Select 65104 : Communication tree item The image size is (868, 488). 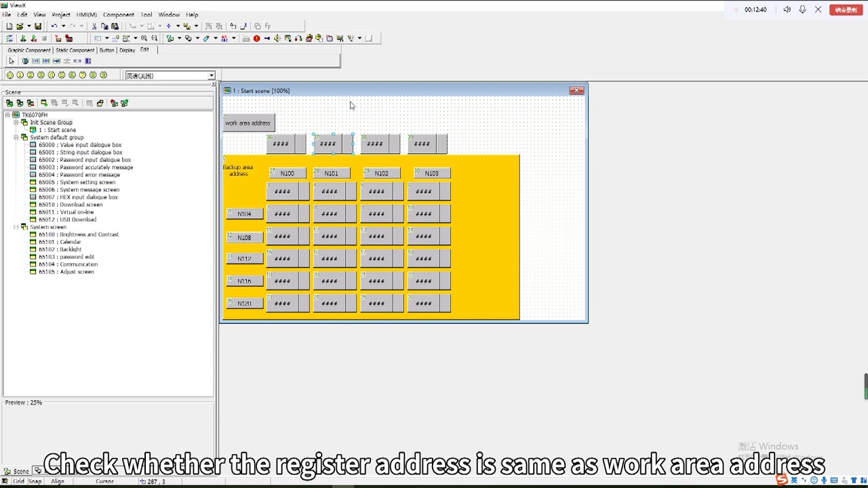(68, 264)
